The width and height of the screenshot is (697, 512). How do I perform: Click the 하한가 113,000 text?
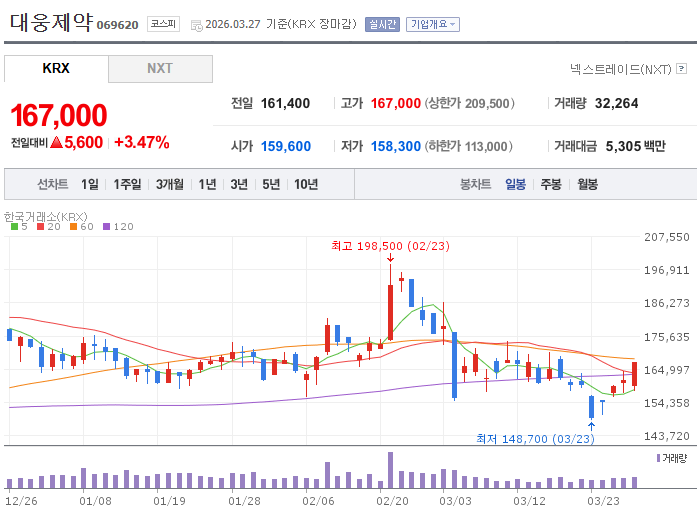469,146
